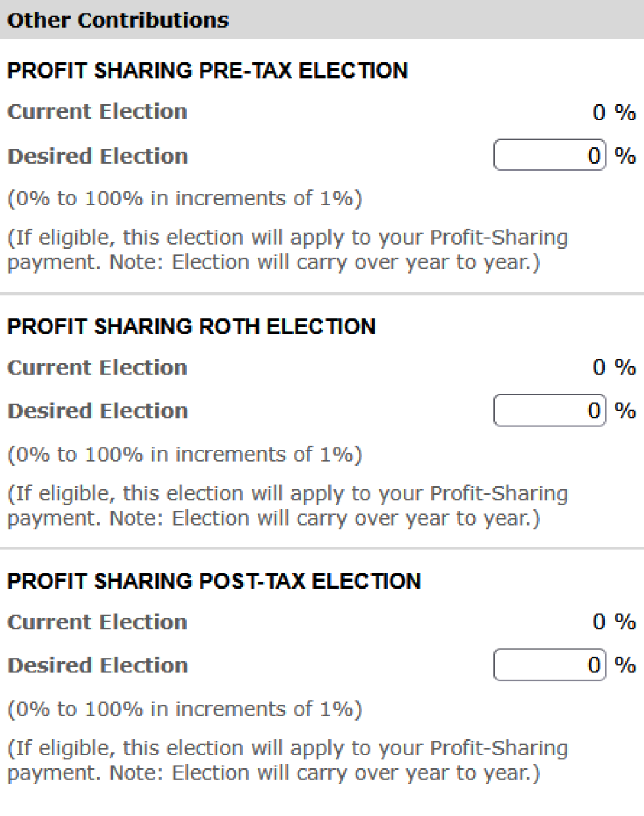
Task: Click the Roth Current Election 0 value
Action: pos(598,367)
